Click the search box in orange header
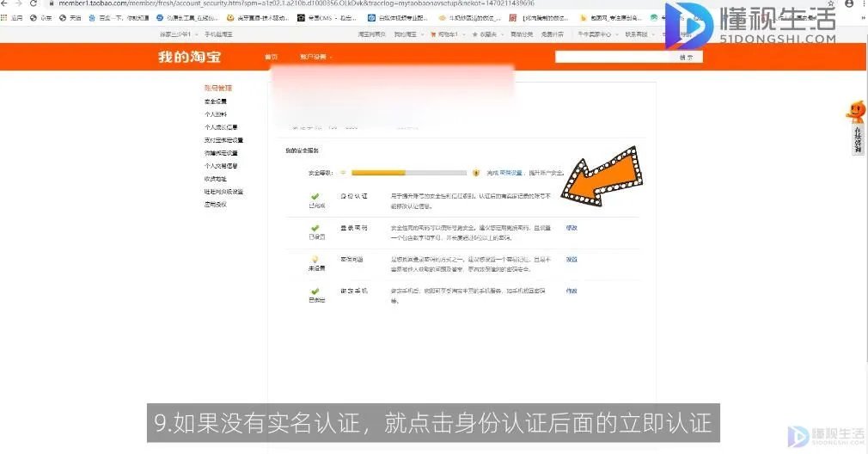 [612, 57]
